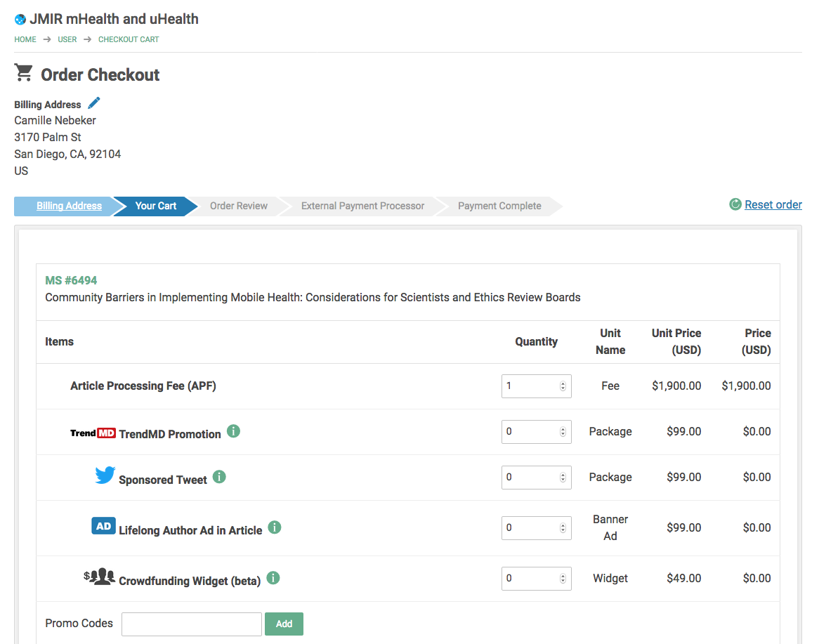
Task: Click the HOME breadcrumb link
Action: (x=25, y=39)
